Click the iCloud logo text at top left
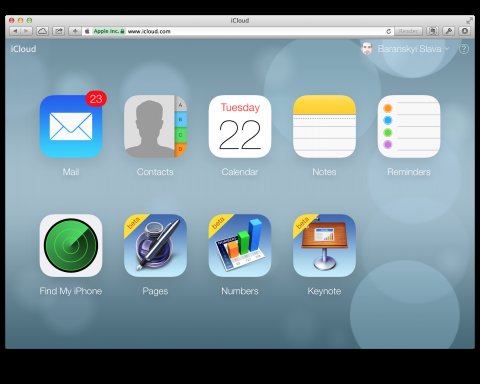This screenshot has height=384, width=480. point(23,49)
